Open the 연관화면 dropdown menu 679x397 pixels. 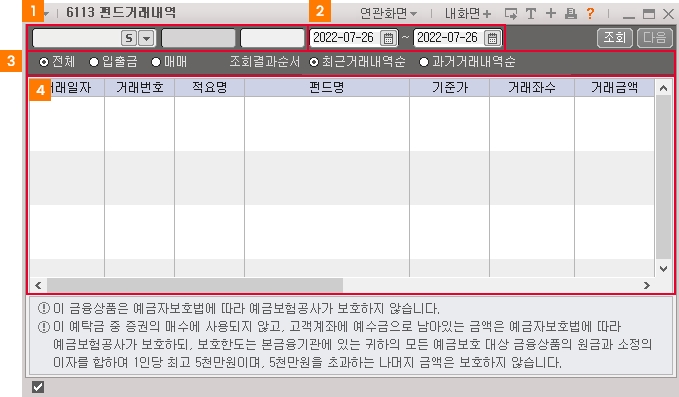point(388,14)
